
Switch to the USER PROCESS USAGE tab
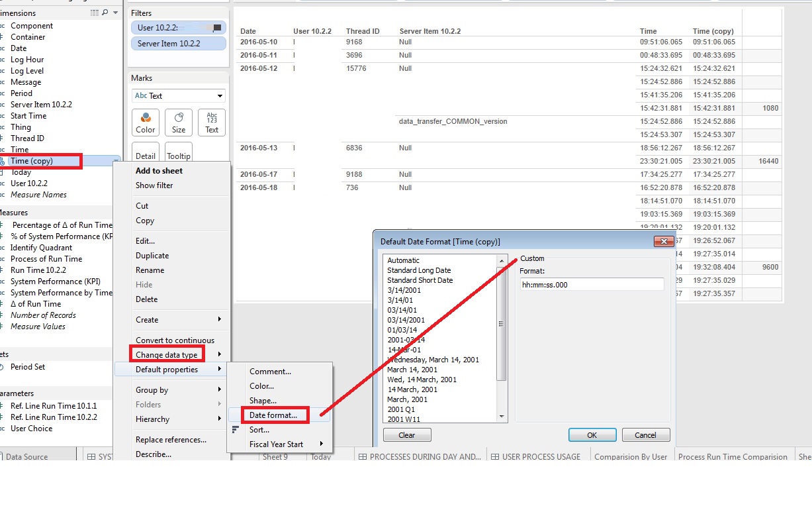click(x=537, y=456)
